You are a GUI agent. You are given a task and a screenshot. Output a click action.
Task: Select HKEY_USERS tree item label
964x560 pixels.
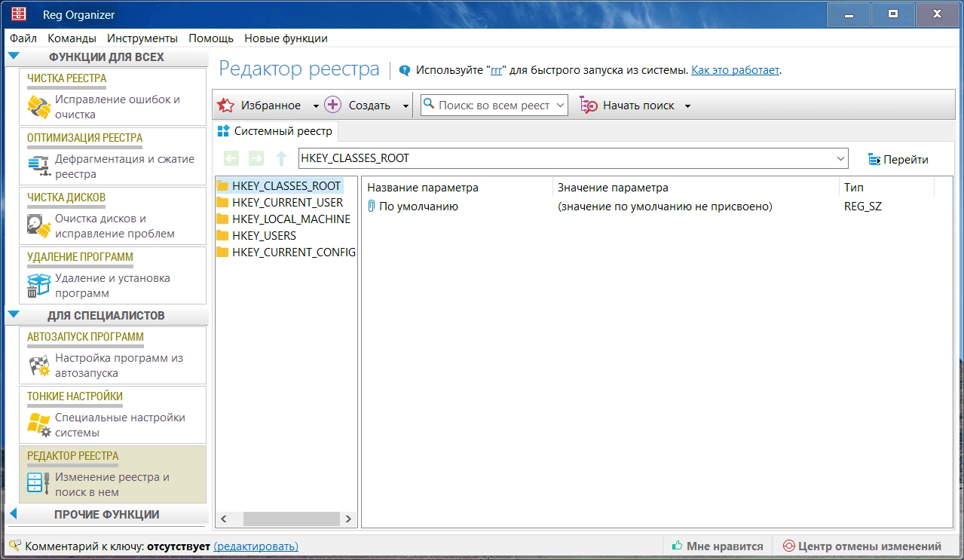tap(264, 236)
